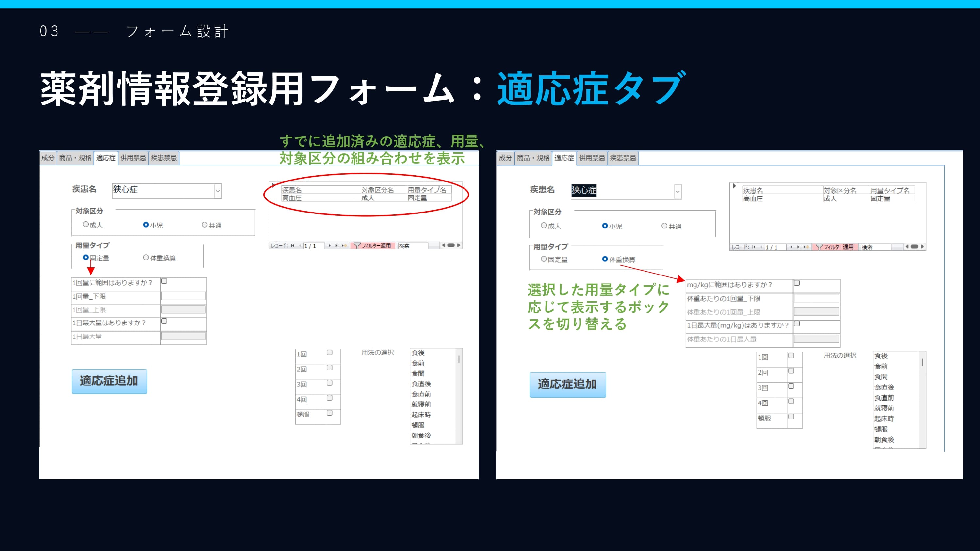Switch to 併用禁忌 tab in left form
This screenshot has width=980, height=551.
coord(133,158)
